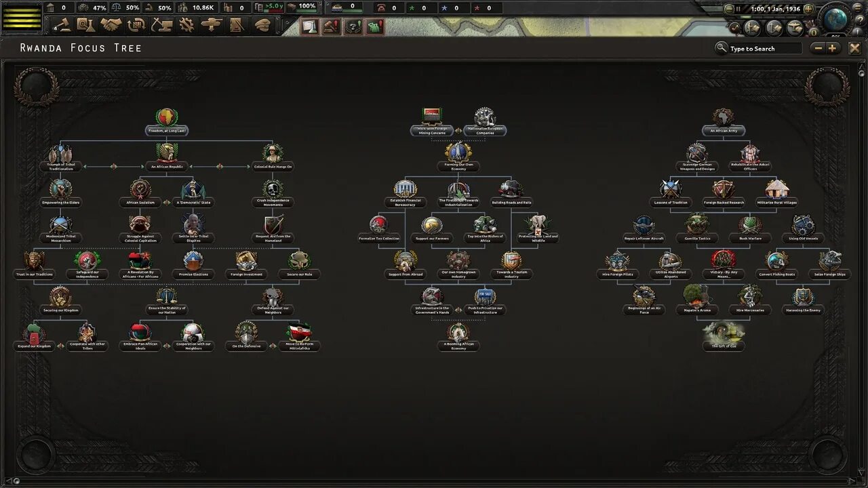This screenshot has height=488, width=868.
Task: Select the 'Freedom, at Long Last!' focus
Action: tap(166, 123)
